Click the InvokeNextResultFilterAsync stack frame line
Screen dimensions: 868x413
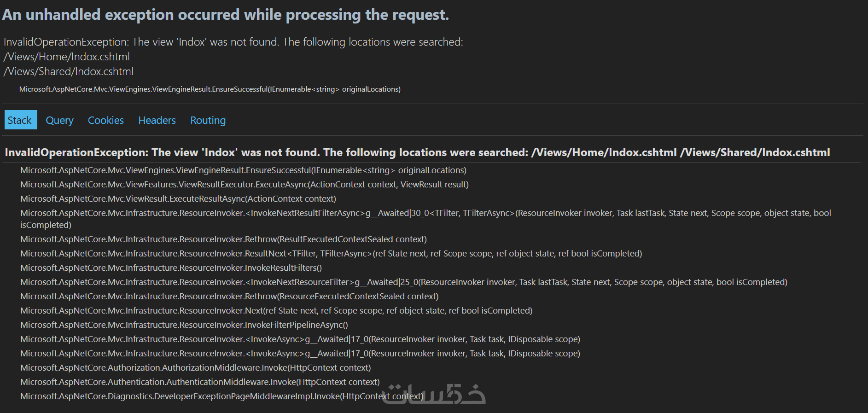pyautogui.click(x=425, y=213)
